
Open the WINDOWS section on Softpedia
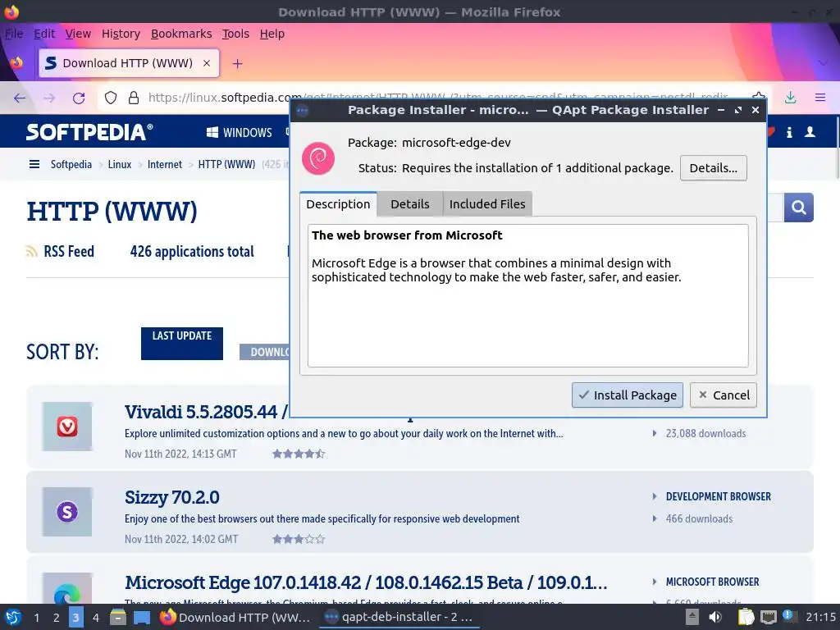(240, 132)
